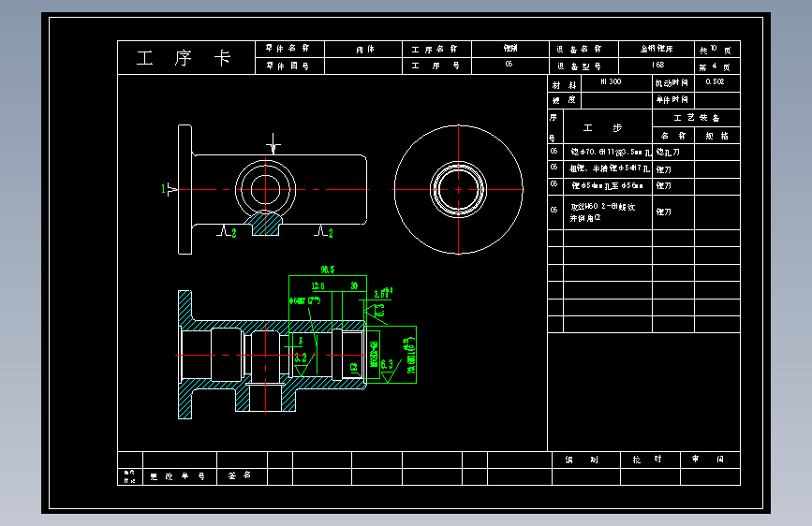Select the 12.5 dimension text
The height and width of the screenshot is (526, 812).
point(318,285)
